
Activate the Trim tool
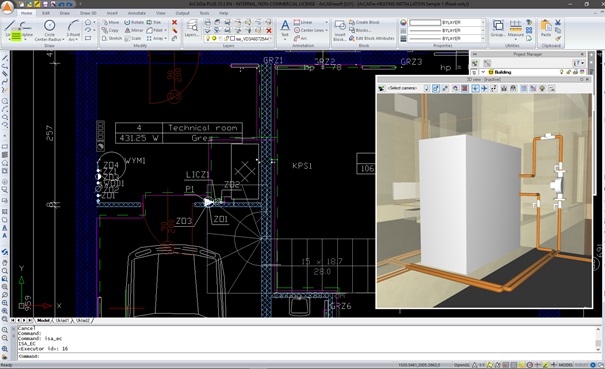(x=154, y=22)
